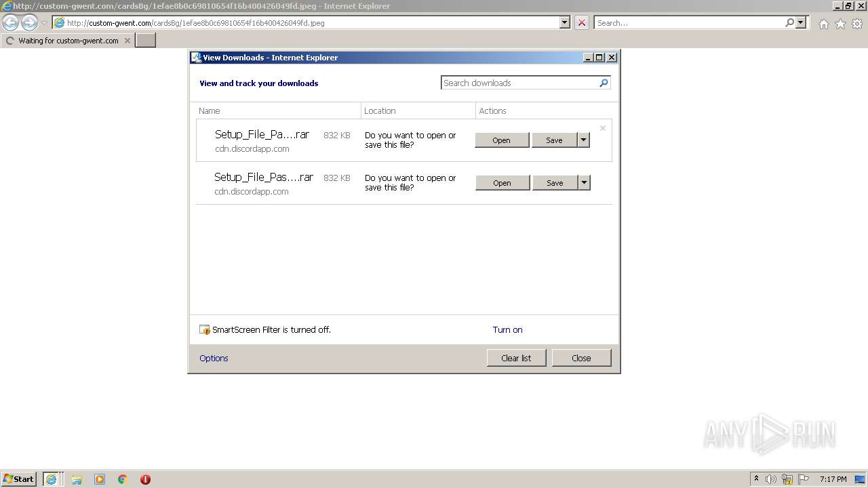Viewport: 868px width, 488px height.
Task: Click the volume speaker tray icon
Action: [771, 479]
